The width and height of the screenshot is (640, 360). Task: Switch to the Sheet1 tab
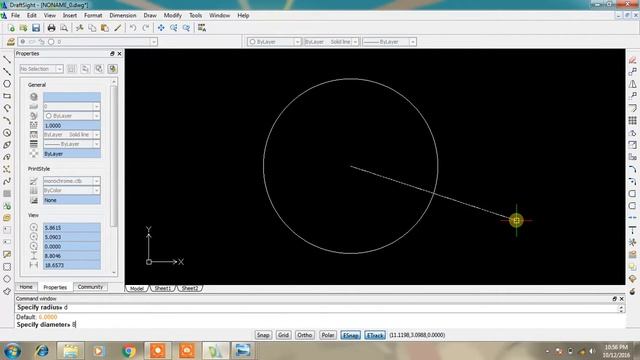(162, 289)
